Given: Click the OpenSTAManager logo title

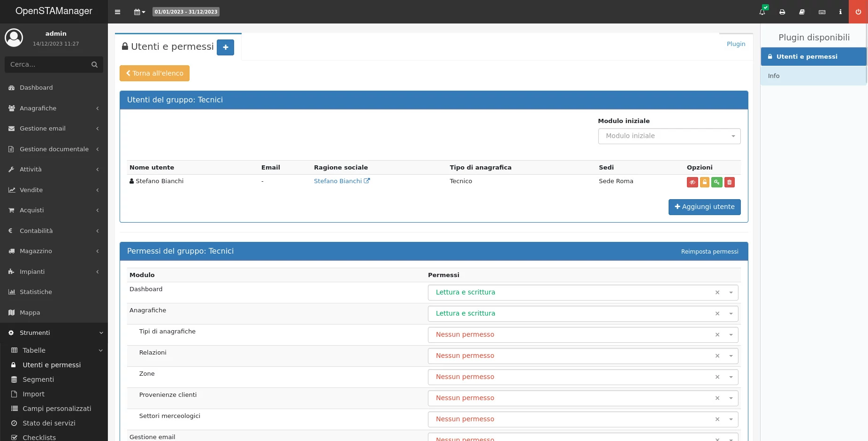Looking at the screenshot, I should click(54, 11).
